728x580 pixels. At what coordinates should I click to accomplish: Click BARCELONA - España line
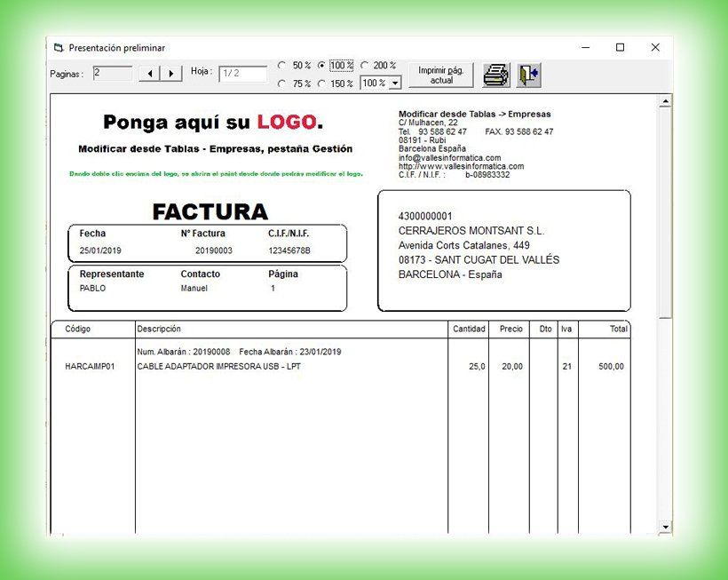450,274
